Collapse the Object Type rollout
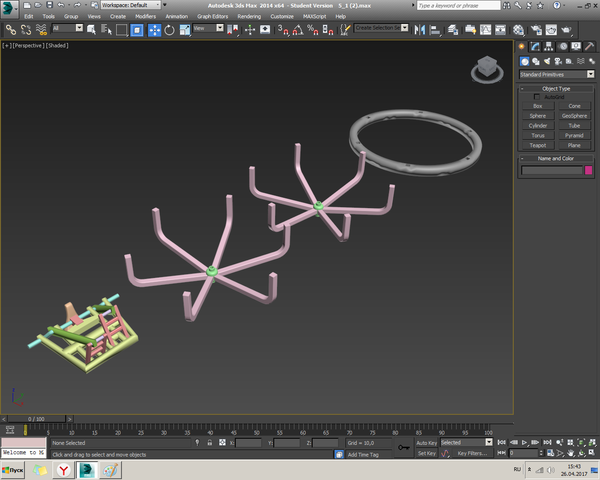This screenshot has height=480, width=600. (556, 89)
